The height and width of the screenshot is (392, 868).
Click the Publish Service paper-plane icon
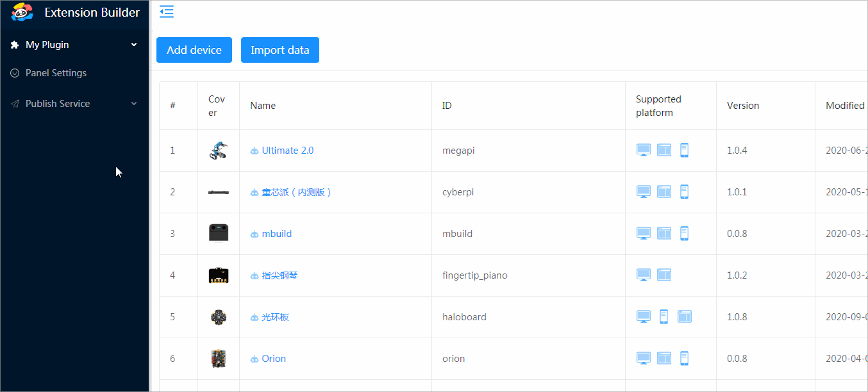(x=14, y=103)
